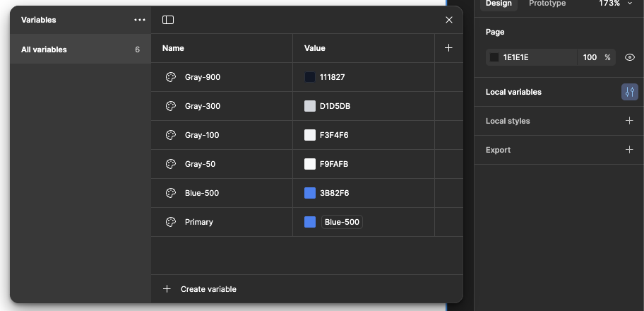This screenshot has width=644, height=311.
Task: Click the Value column header
Action: click(315, 48)
